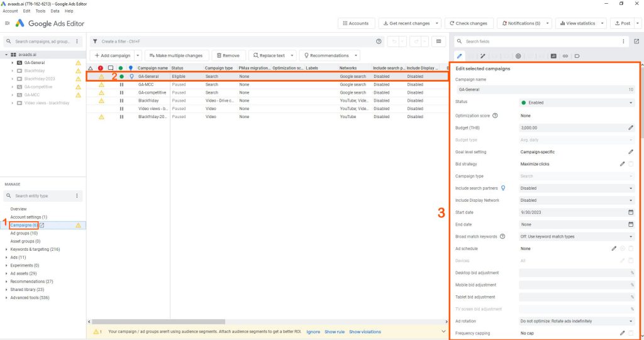Edit Goal level setting with pencil icon
The width and height of the screenshot is (644, 340).
point(630,152)
